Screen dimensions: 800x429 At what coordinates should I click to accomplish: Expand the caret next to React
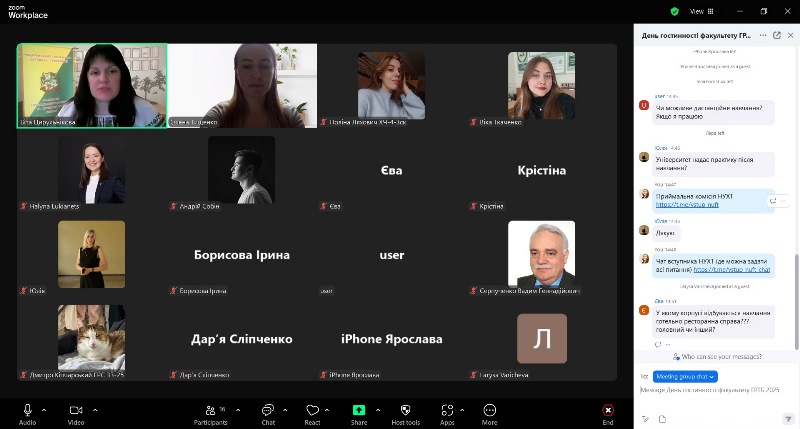[x=327, y=410]
